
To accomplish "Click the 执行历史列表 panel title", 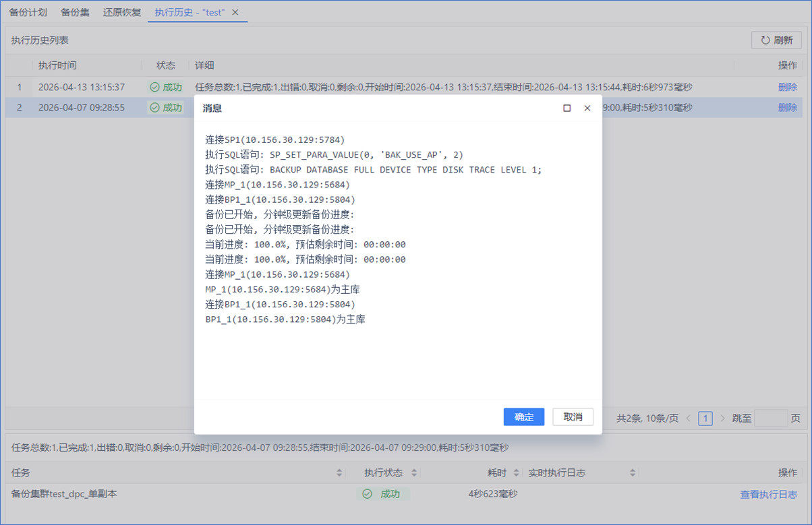I will pyautogui.click(x=40, y=40).
